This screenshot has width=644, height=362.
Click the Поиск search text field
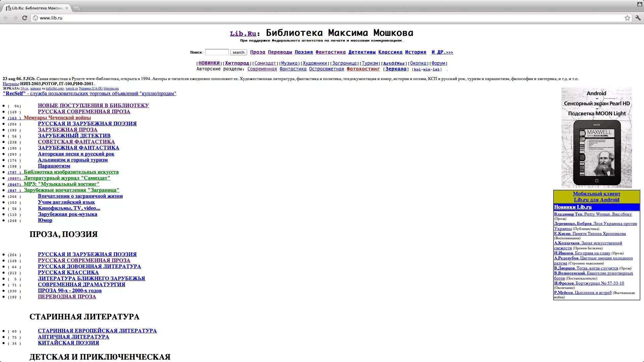tap(217, 52)
